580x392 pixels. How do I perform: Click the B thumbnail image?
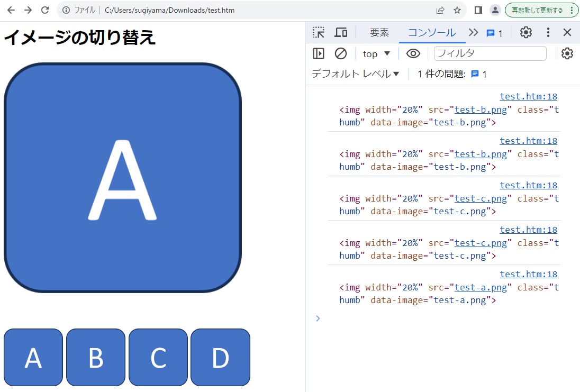click(96, 358)
